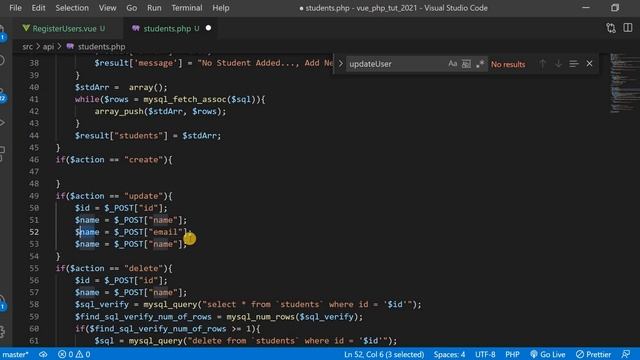Image resolution: width=640 pixels, height=360 pixels.
Task: Click line number 46 in the gutter
Action: [x=34, y=160]
